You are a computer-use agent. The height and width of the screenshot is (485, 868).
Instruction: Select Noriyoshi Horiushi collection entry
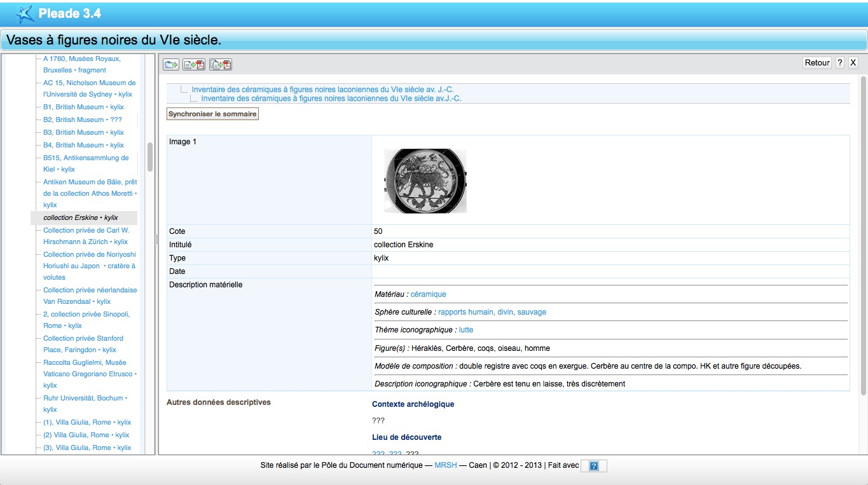90,266
